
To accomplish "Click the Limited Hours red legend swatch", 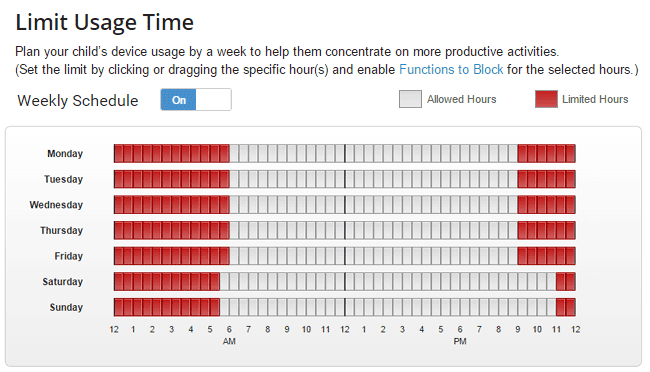I will [x=546, y=99].
